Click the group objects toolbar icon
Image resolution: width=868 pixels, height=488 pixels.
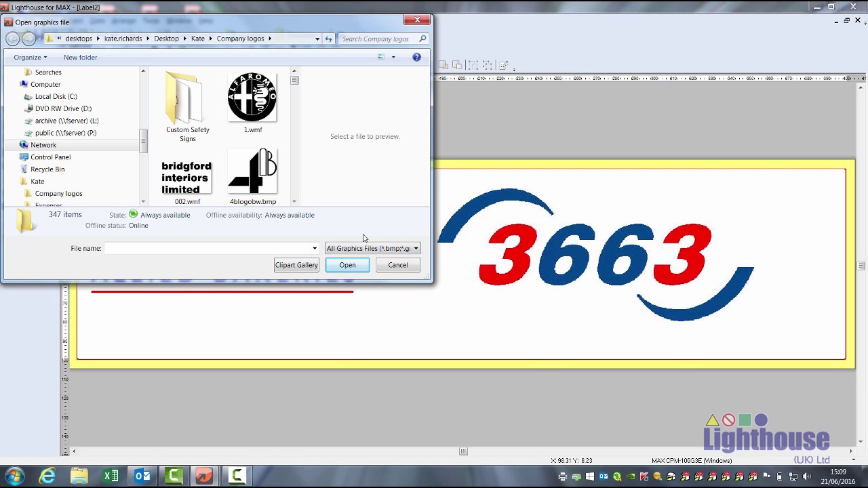pos(473,65)
